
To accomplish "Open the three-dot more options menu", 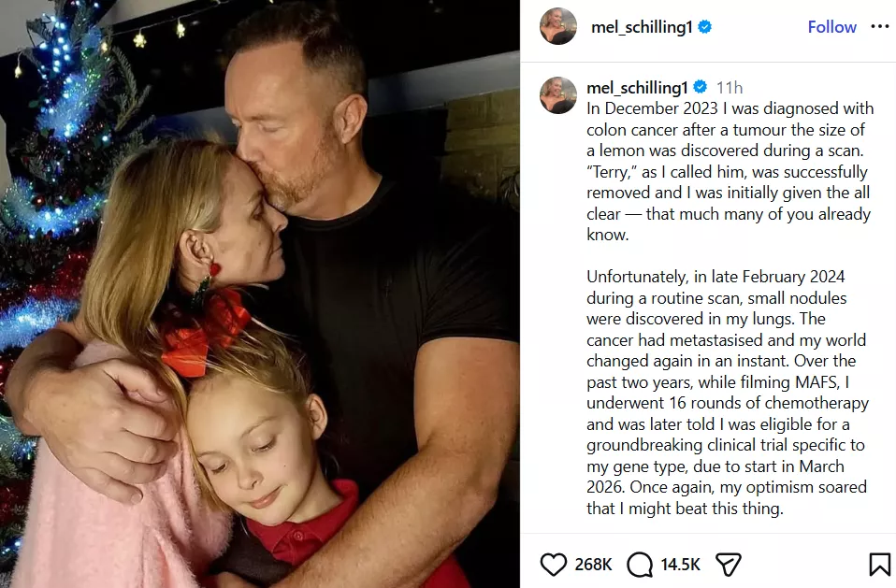I will coord(879,27).
